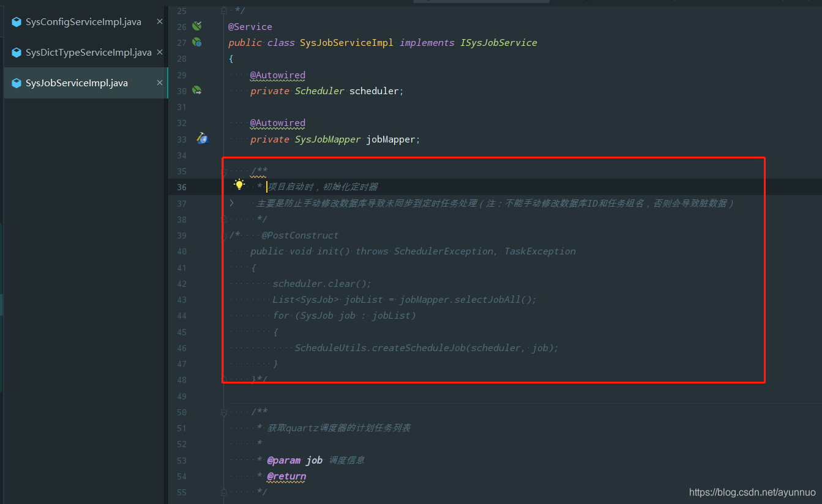Click the Spring bean gutter icon beside @Service

point(196,26)
